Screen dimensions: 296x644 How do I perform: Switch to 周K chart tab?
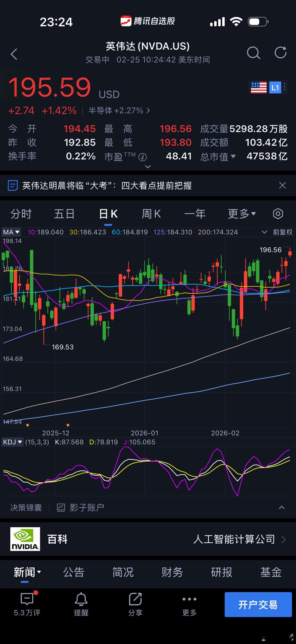tap(151, 214)
